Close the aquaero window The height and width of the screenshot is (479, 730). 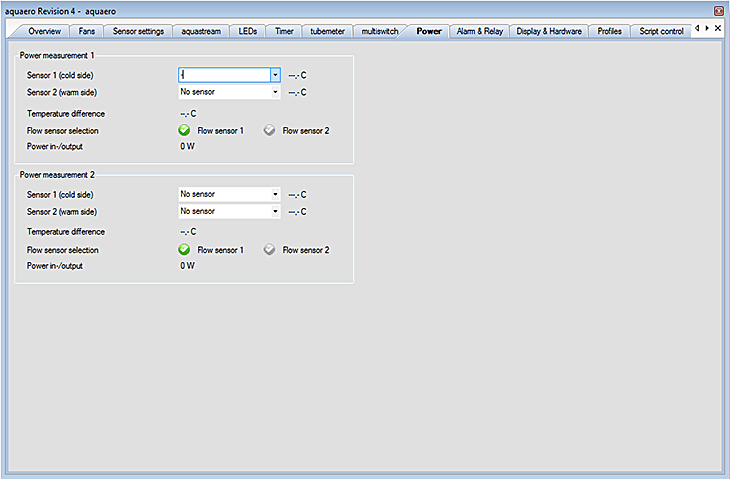pyautogui.click(x=719, y=9)
